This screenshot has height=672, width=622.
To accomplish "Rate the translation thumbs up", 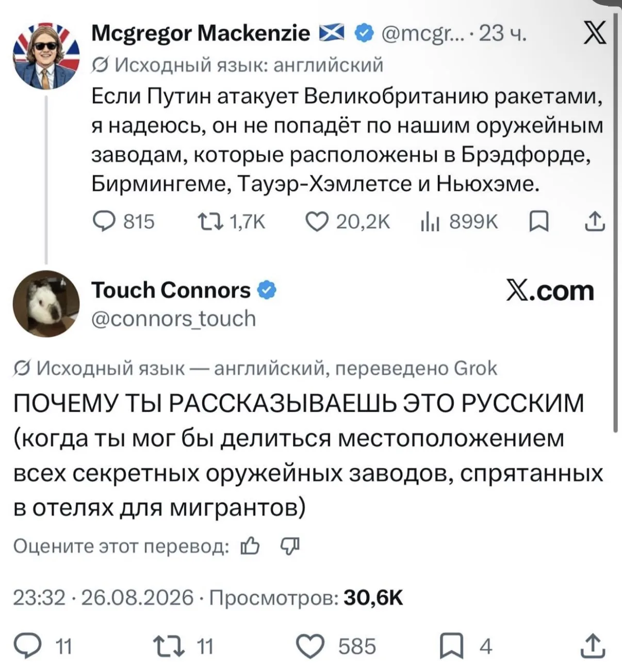I will pyautogui.click(x=250, y=546).
